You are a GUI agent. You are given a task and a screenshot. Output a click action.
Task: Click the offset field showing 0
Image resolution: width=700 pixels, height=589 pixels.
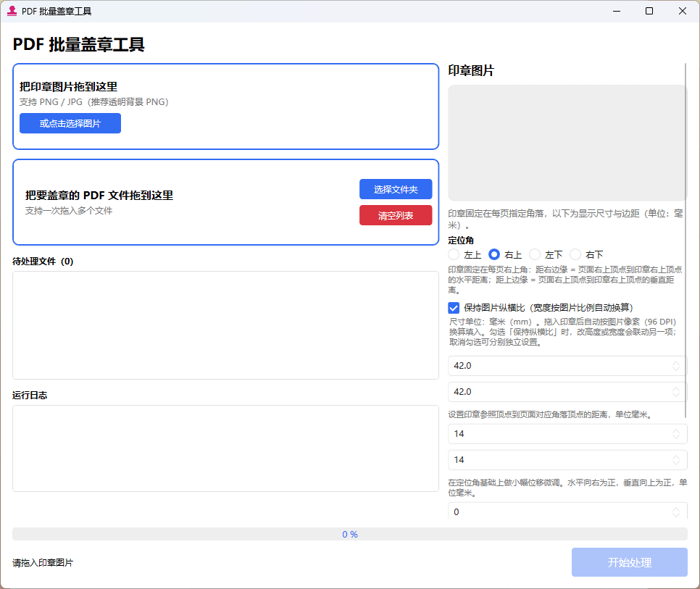coord(567,511)
